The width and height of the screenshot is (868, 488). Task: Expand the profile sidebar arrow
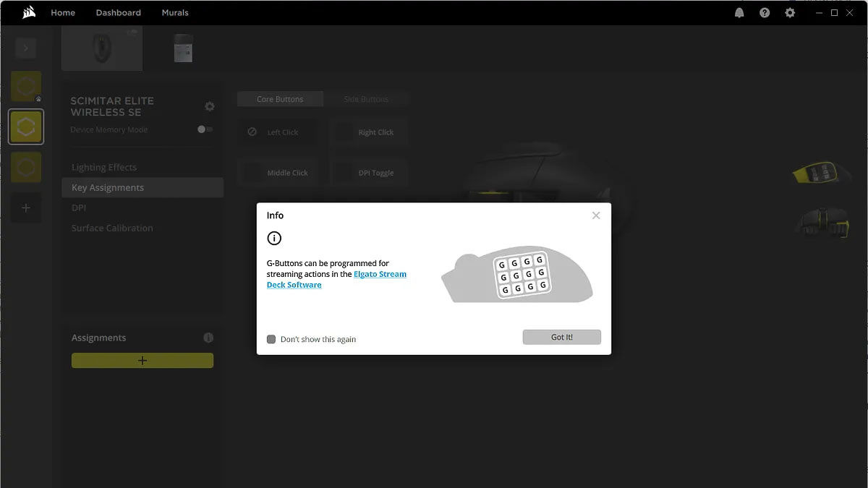[26, 48]
